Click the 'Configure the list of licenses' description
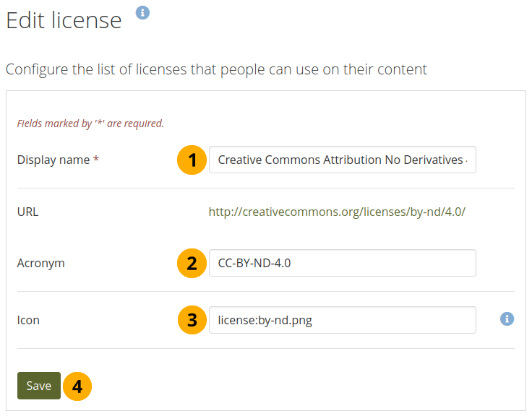This screenshot has width=532, height=416. [x=216, y=70]
